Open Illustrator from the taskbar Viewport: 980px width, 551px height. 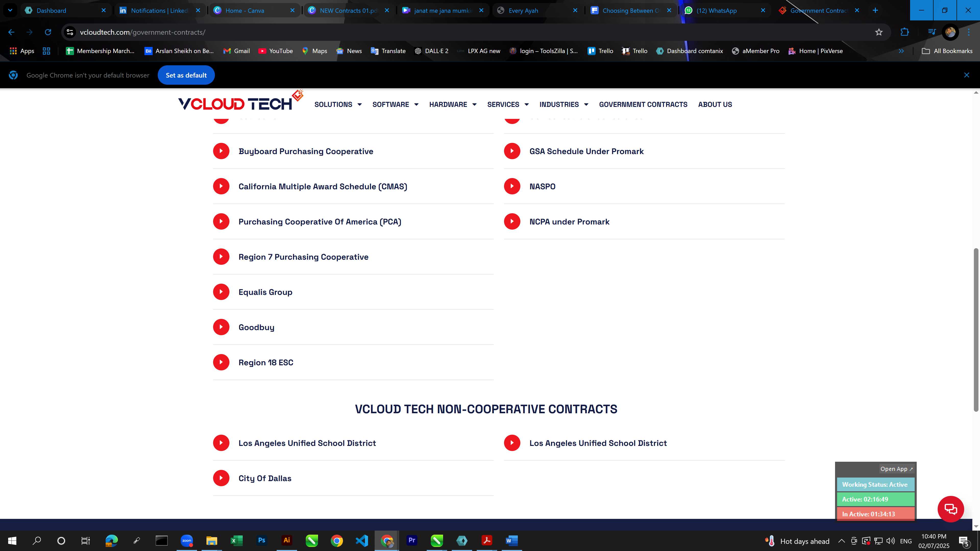[x=287, y=540]
